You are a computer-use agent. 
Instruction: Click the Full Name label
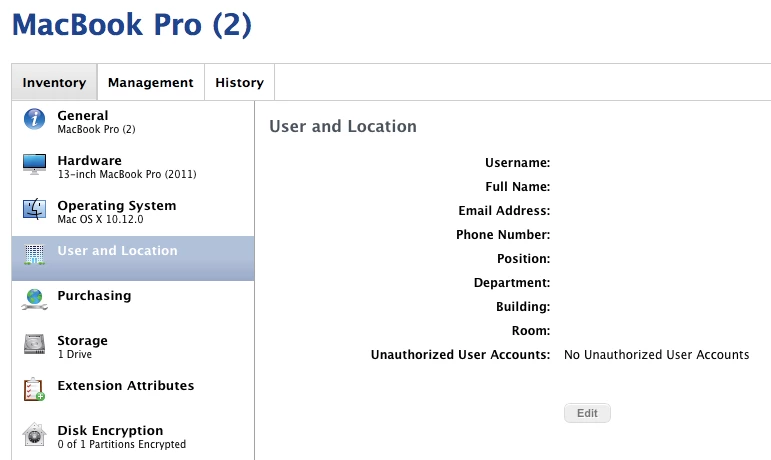(x=517, y=187)
